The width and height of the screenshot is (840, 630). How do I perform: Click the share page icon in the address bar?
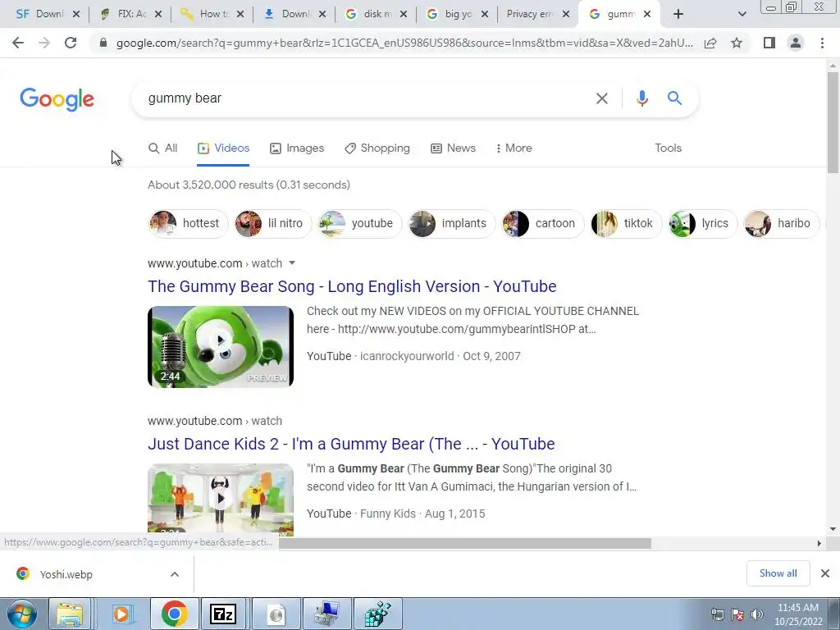point(710,43)
